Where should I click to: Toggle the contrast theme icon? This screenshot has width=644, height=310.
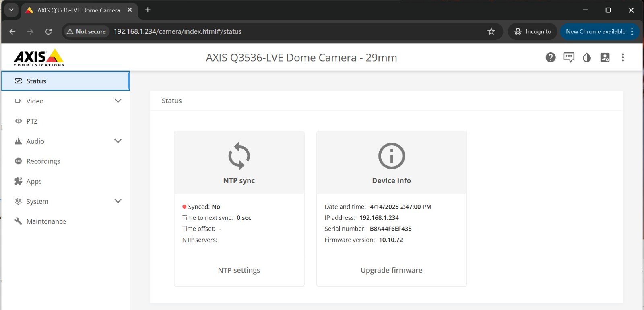point(587,58)
